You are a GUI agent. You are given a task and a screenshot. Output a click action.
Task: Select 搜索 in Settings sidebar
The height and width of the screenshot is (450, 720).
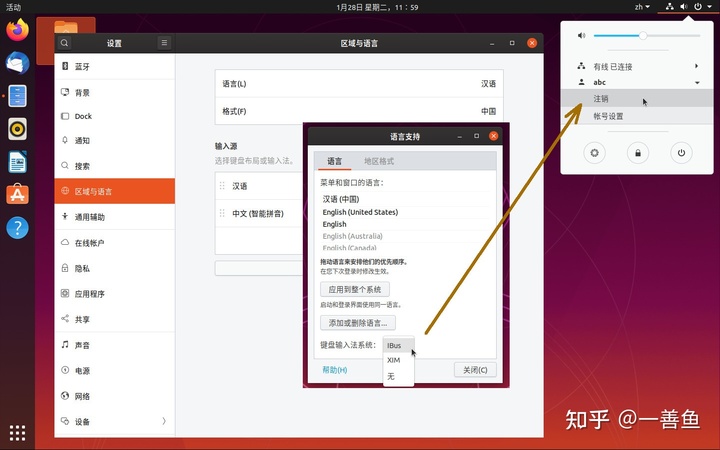point(114,166)
